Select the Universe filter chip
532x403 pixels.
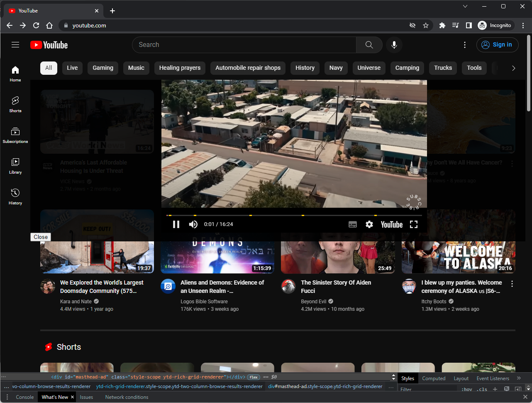tap(369, 68)
